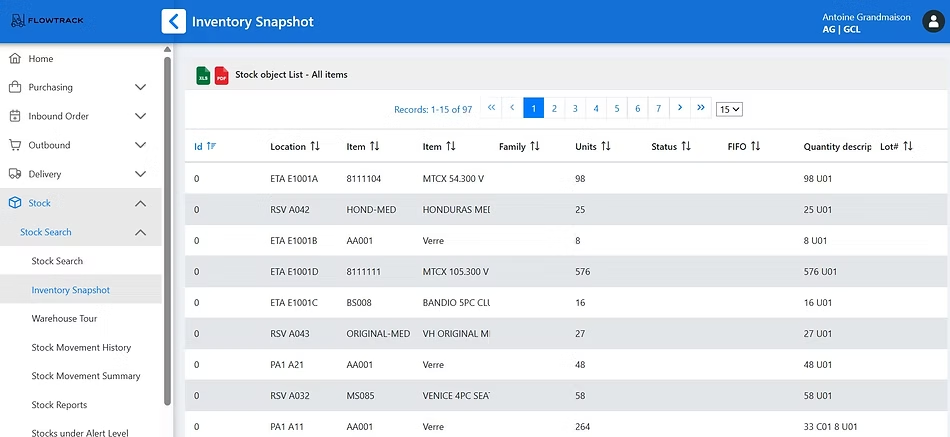Expand the Delivery menu chevron
This screenshot has width=950, height=437.
[141, 174]
